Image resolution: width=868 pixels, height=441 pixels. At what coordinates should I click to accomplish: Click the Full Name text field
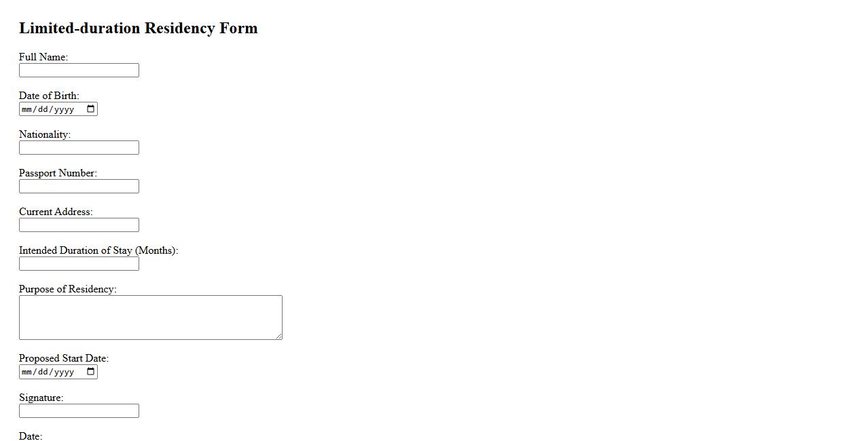pos(79,71)
